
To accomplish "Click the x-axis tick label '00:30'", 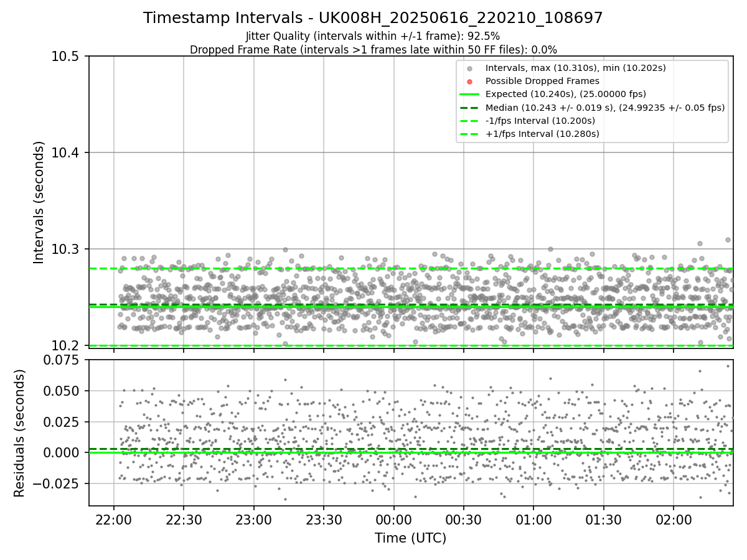I will (x=464, y=520).
